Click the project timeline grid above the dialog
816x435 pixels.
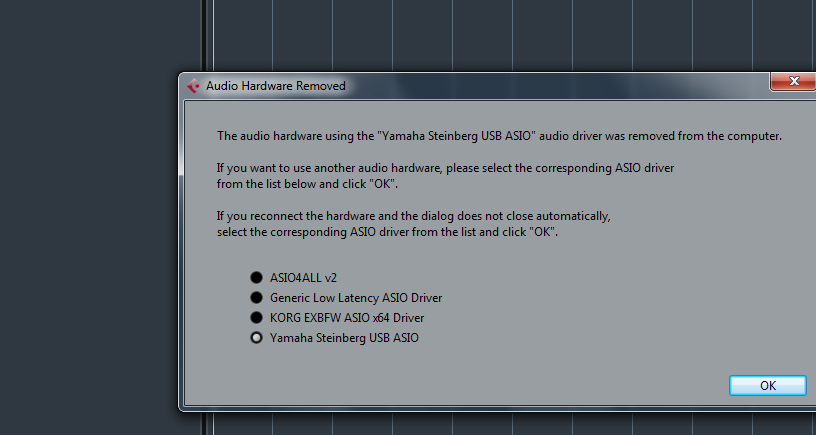(x=500, y=35)
